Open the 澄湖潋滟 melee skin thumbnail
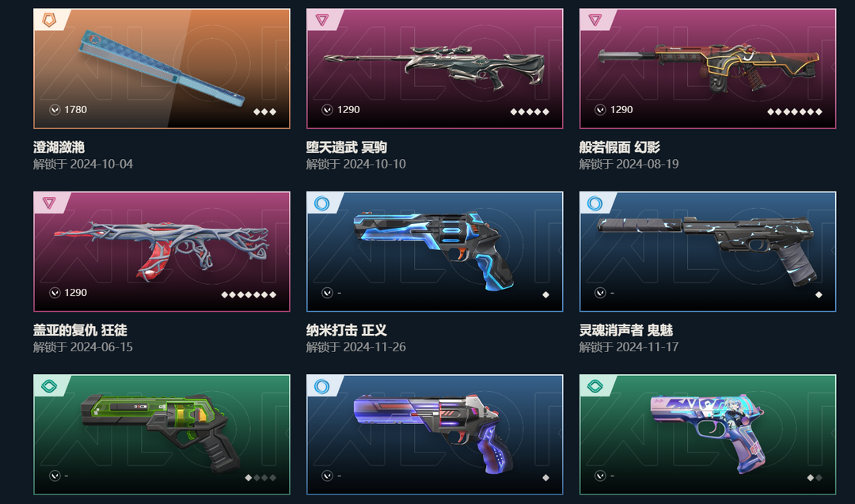 [x=161, y=69]
